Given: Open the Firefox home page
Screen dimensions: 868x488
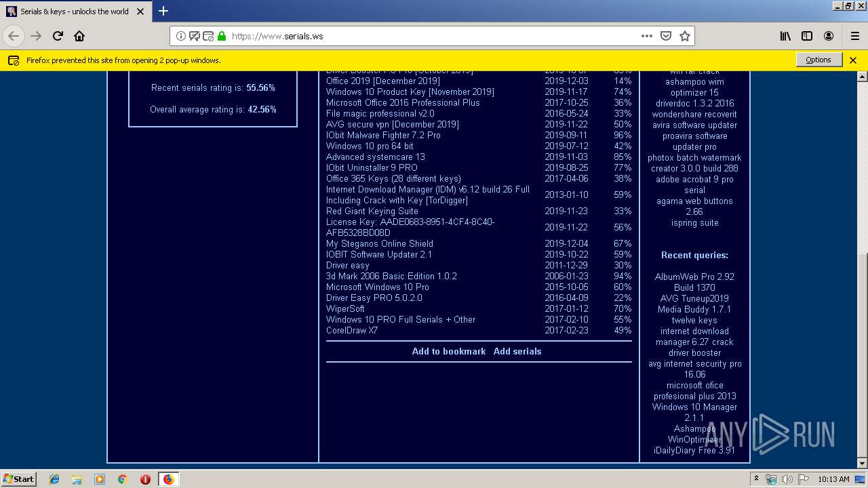Looking at the screenshot, I should pos(79,36).
